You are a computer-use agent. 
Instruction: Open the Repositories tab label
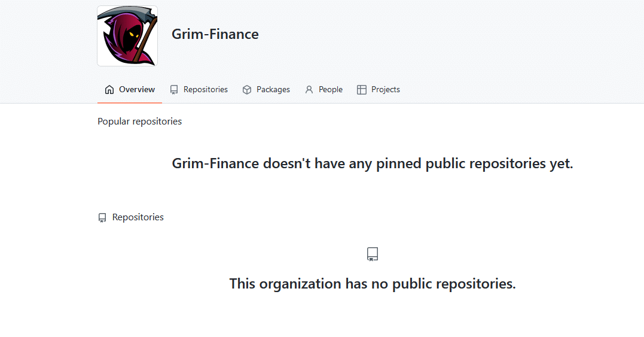205,89
